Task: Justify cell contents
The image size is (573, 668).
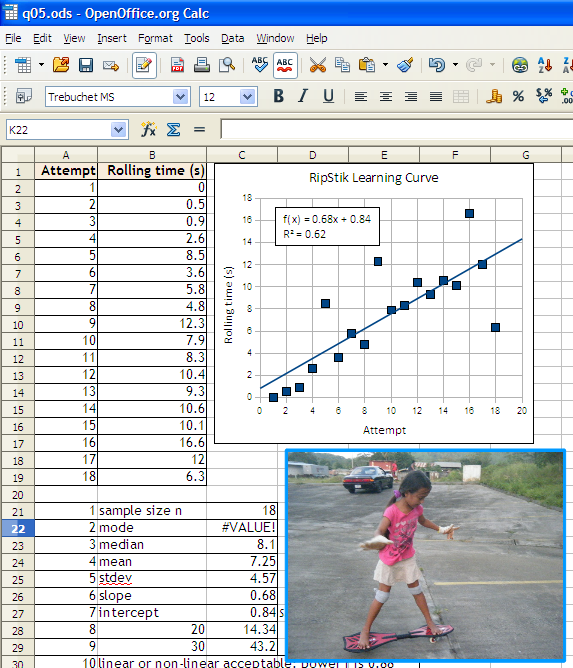Action: click(x=436, y=97)
